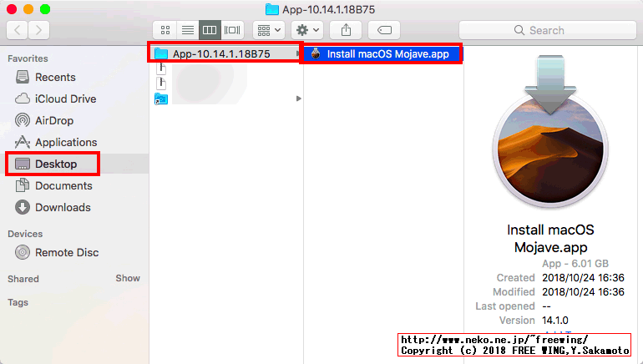Screen dimensions: 643x364
Task: Switch to icon view
Action: click(x=165, y=30)
